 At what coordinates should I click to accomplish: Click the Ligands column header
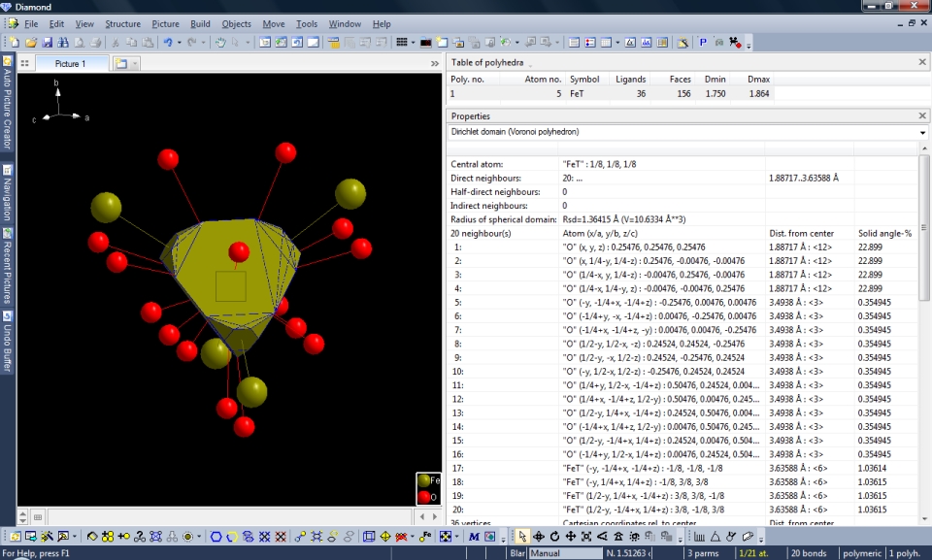point(630,79)
